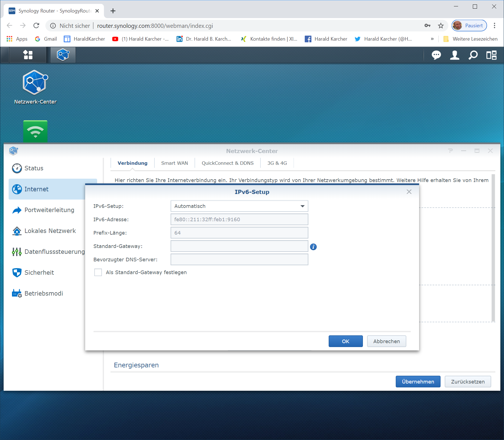This screenshot has height=440, width=504.
Task: Bookmark this page with the star icon
Action: click(x=441, y=26)
